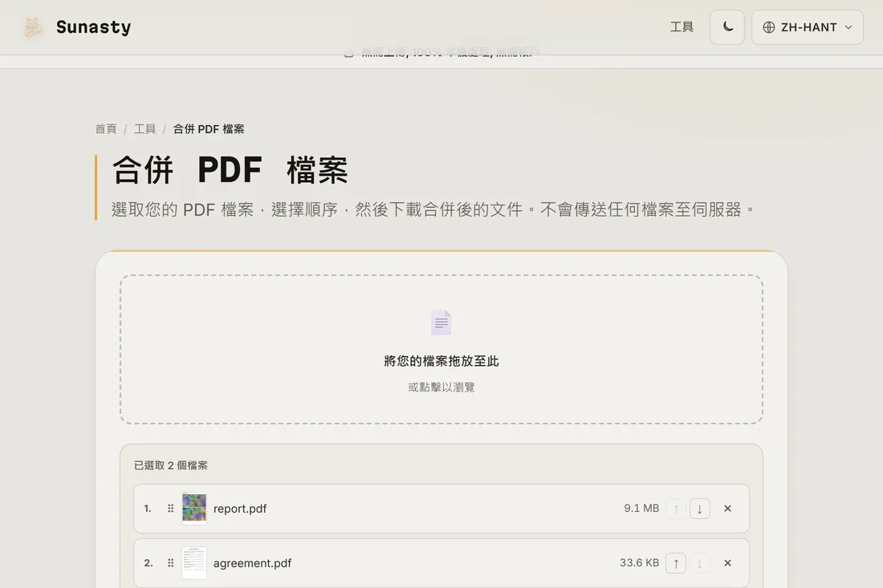The width and height of the screenshot is (883, 588).
Task: Open the agreement.pdf thumbnail preview
Action: (194, 562)
